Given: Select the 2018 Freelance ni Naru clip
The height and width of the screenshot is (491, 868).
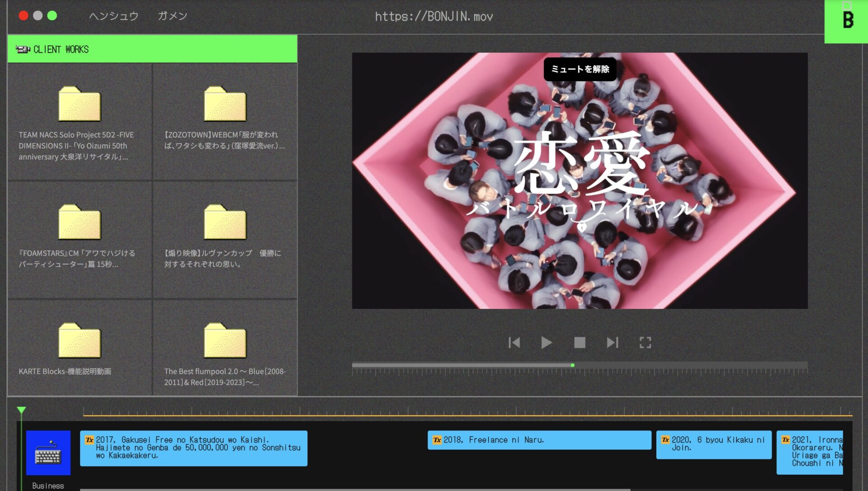Looking at the screenshot, I should click(539, 440).
